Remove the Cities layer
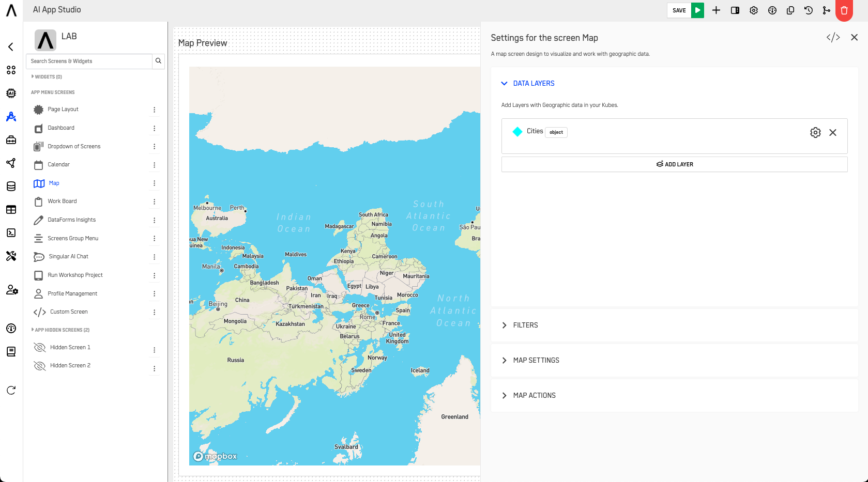Image resolution: width=868 pixels, height=482 pixels. (x=833, y=133)
